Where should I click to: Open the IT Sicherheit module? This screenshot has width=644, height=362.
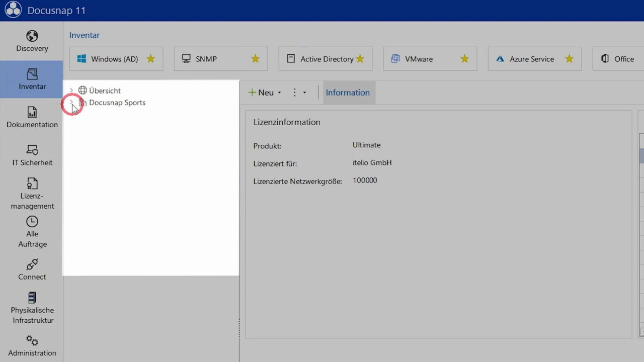32,155
